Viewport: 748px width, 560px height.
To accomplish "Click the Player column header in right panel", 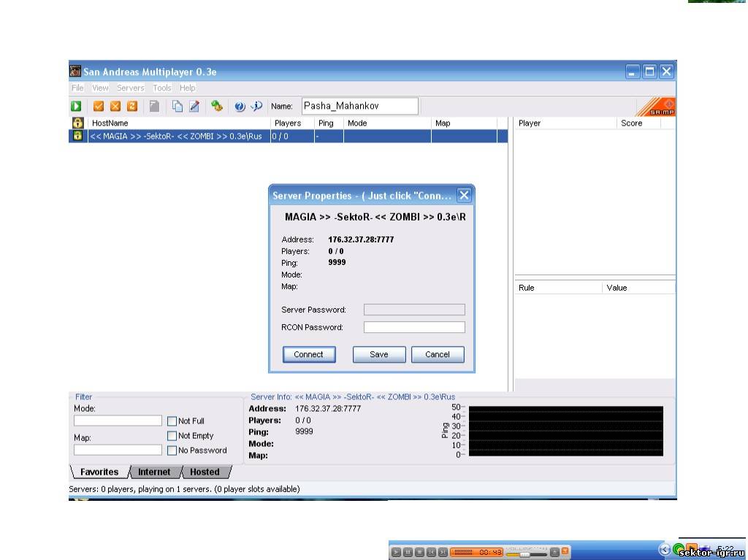I will tap(566, 123).
